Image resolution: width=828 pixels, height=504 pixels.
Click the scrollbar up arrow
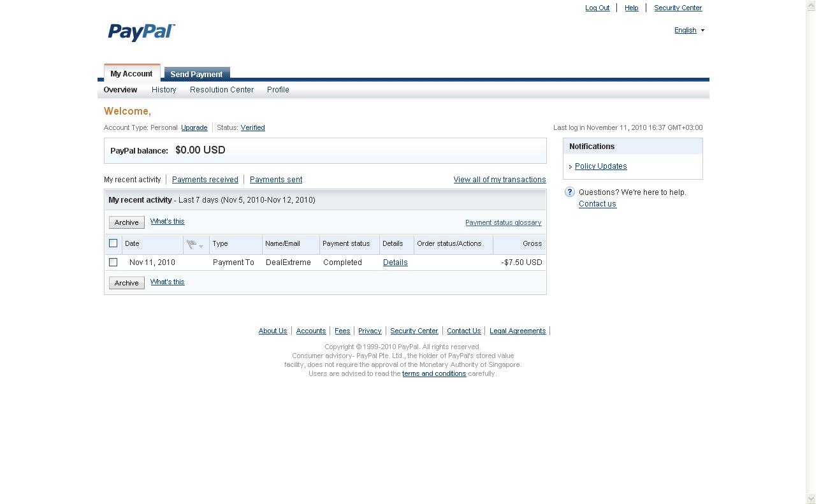point(811,6)
